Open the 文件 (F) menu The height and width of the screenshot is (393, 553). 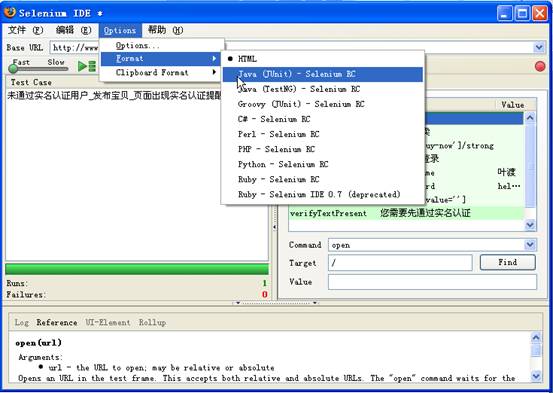(x=25, y=30)
